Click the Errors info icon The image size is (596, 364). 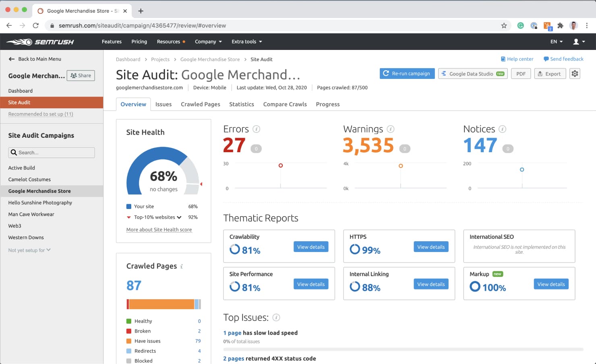click(257, 129)
